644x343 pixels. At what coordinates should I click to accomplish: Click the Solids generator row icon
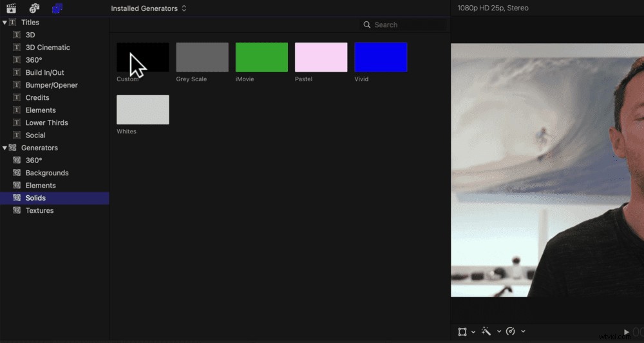17,198
